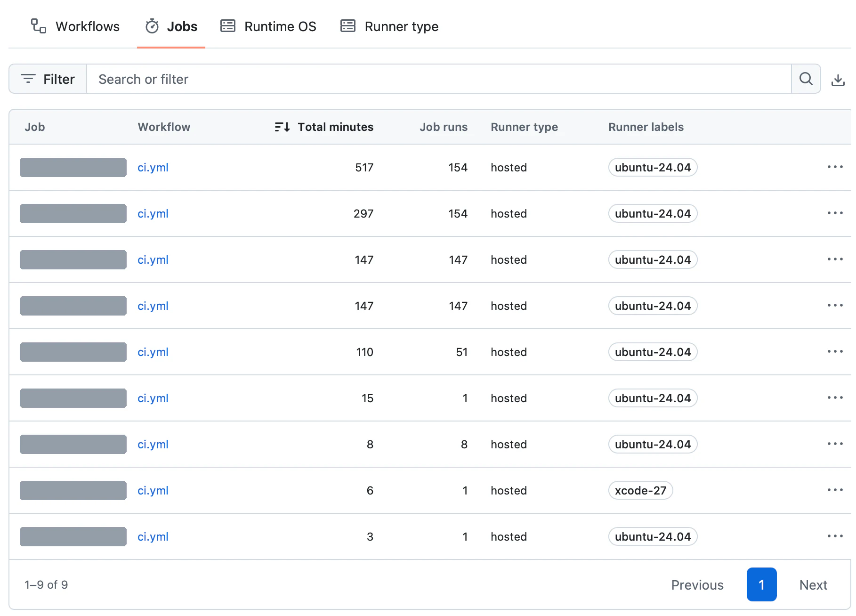Open ci.yml link in 15-minute row

tap(153, 398)
